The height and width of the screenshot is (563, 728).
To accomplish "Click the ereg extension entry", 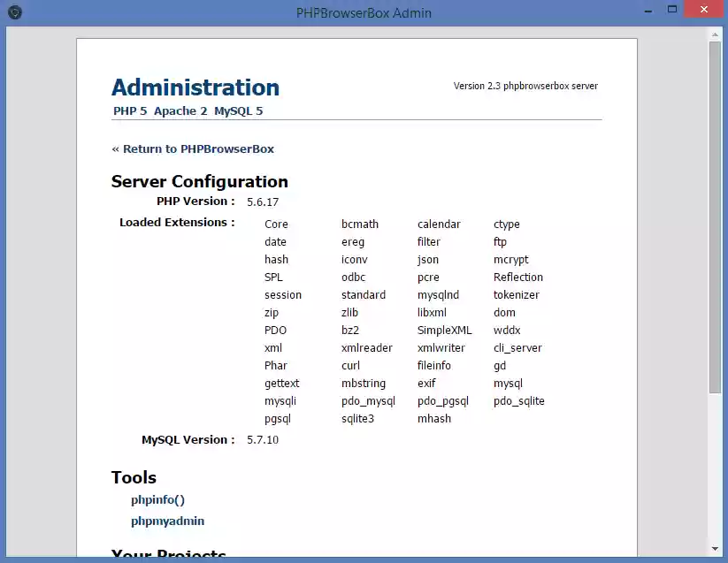I will pos(353,242).
